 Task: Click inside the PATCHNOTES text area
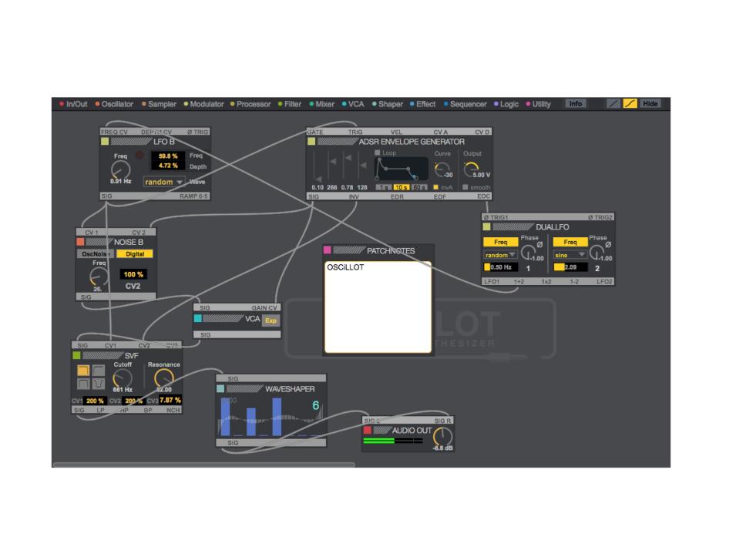tap(378, 308)
